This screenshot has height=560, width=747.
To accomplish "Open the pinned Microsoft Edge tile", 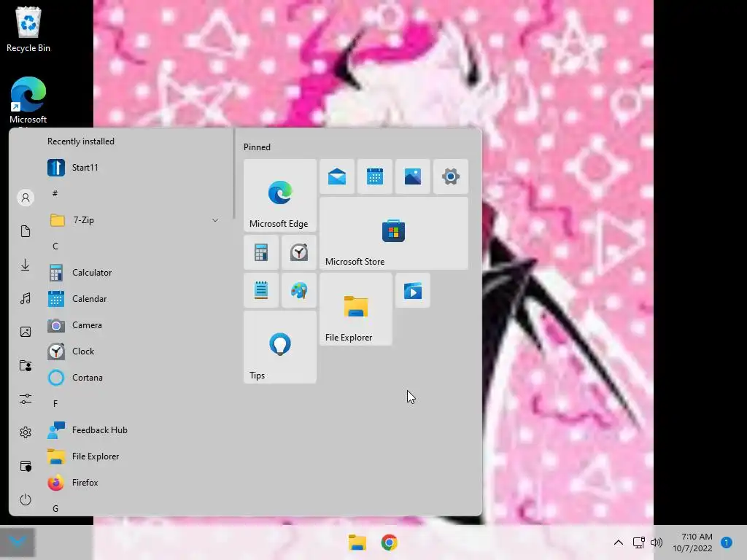I will tap(279, 195).
